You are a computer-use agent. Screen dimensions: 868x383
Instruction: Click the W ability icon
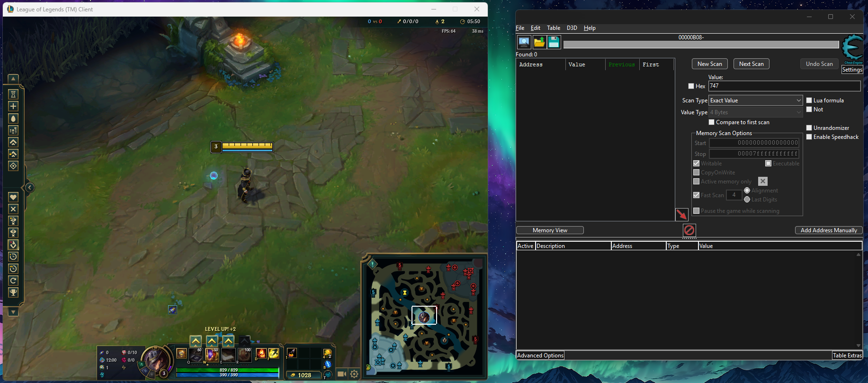click(212, 355)
